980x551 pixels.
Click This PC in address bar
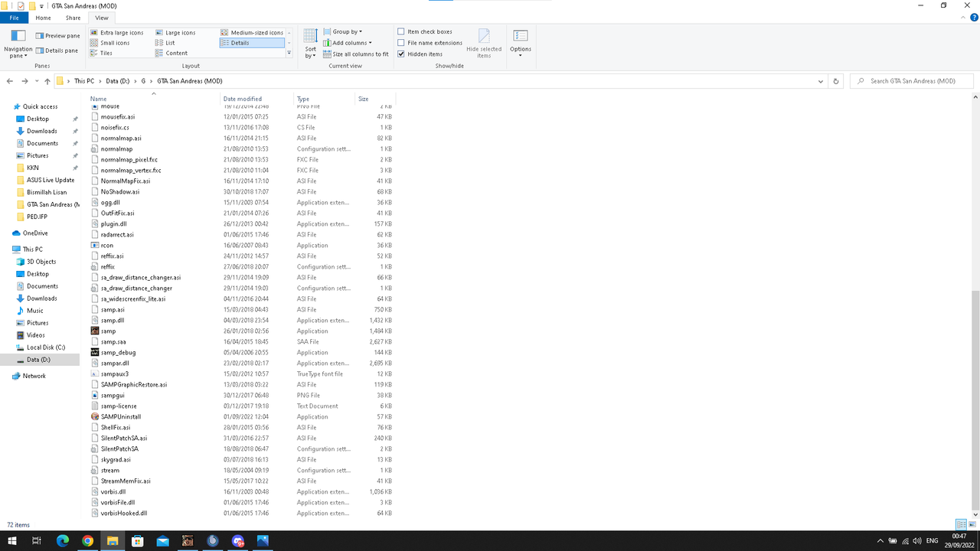[x=84, y=81]
